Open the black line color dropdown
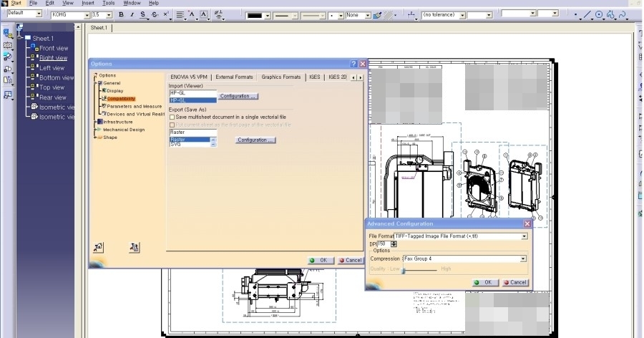Viewport: 644px width, 338px height. pyautogui.click(x=268, y=16)
